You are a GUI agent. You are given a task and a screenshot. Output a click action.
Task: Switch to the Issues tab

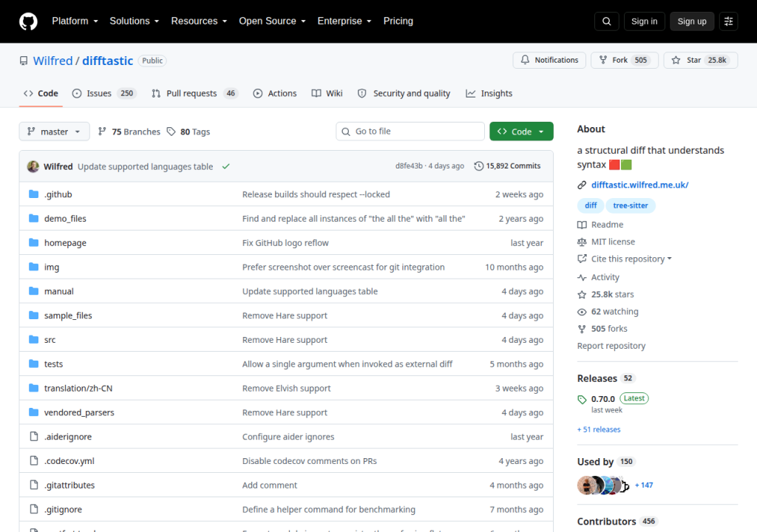[x=105, y=93]
